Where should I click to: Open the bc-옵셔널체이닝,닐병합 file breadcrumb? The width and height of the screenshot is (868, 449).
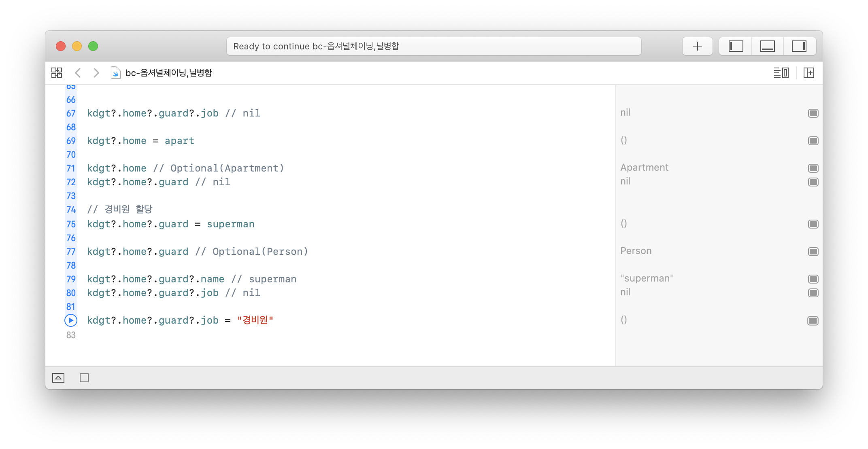pos(168,73)
